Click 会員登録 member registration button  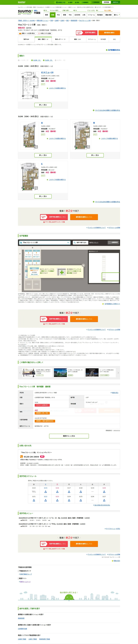point(106,2)
